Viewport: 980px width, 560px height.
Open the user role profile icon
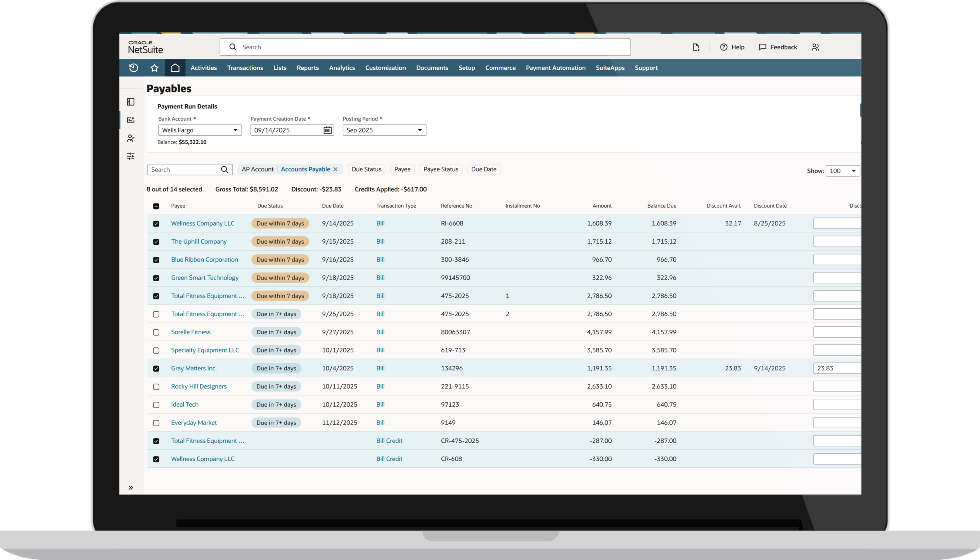(x=815, y=47)
